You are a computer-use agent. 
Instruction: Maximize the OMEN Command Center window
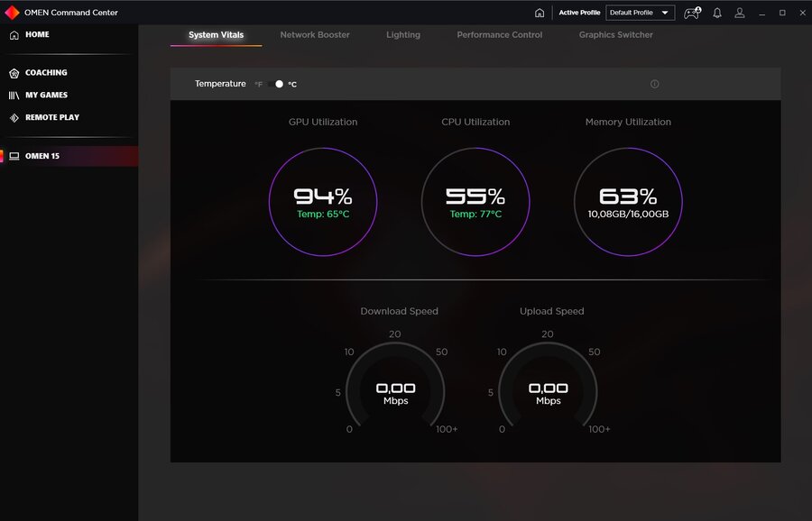click(x=782, y=13)
